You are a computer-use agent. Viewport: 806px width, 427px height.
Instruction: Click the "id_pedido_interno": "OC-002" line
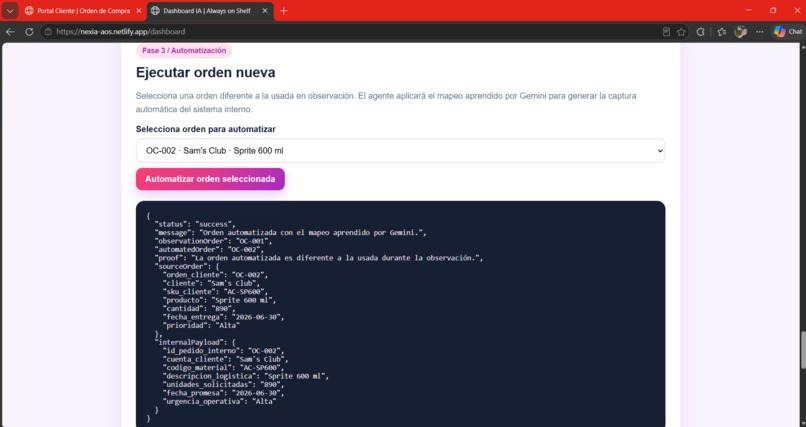click(x=224, y=351)
